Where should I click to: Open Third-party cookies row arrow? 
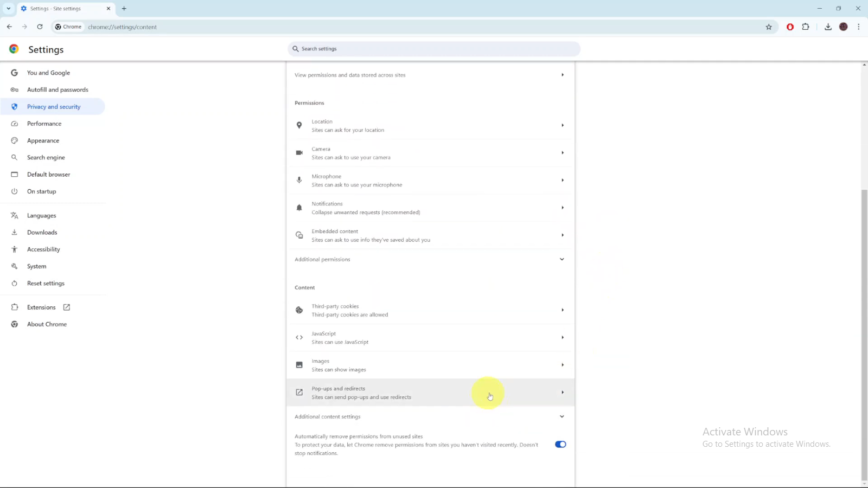click(563, 310)
